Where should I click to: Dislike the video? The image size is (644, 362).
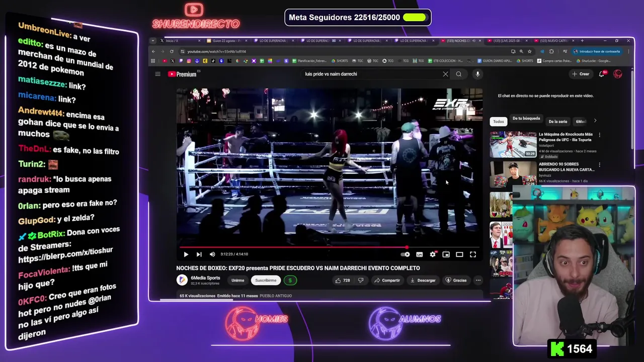point(361,281)
